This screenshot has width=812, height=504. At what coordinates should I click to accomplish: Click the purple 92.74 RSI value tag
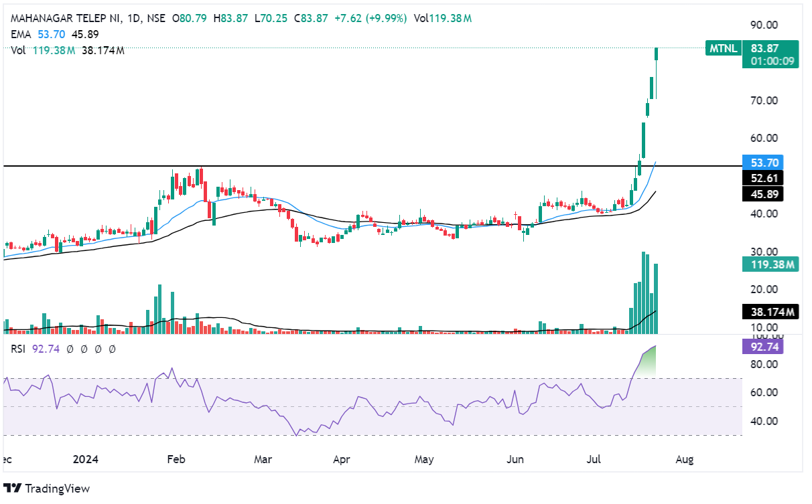pyautogui.click(x=762, y=347)
